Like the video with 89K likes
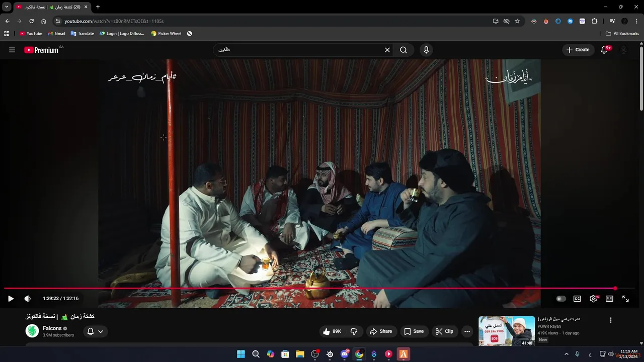Viewport: 644px width, 362px height. (332, 331)
